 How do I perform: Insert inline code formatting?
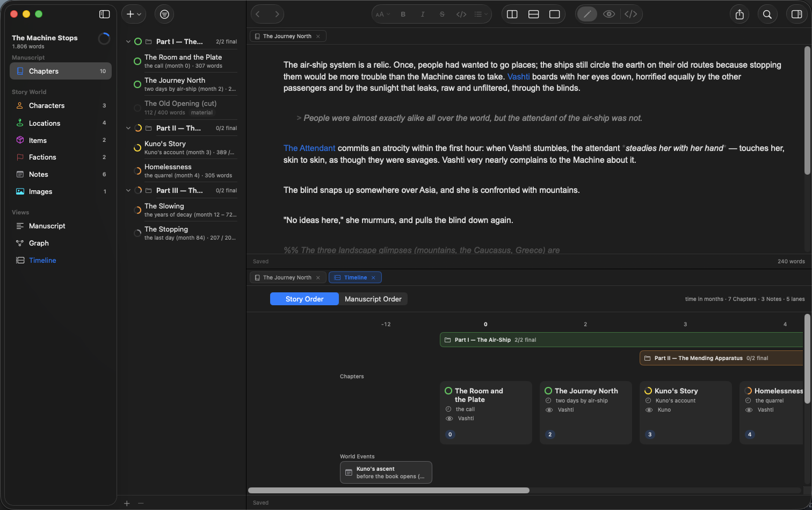coord(461,15)
